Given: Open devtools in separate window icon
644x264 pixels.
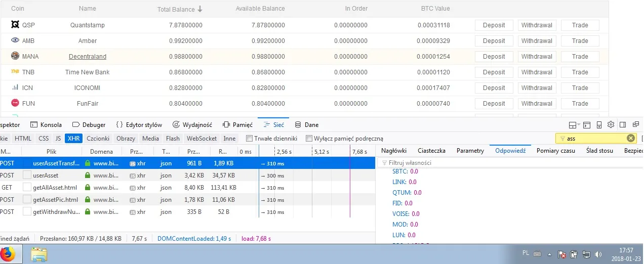Looking at the screenshot, I should tap(635, 125).
